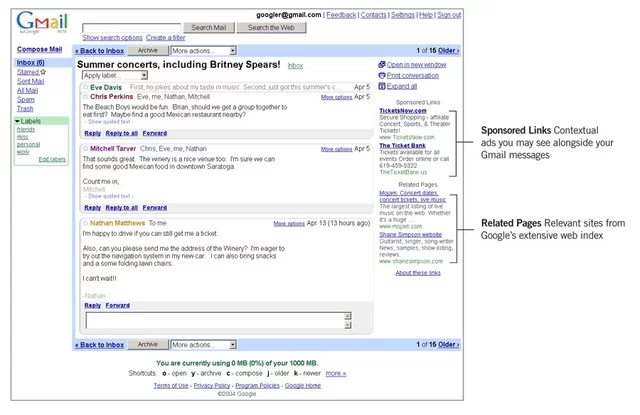Click the top Archive button
The width and height of the screenshot is (640, 415).
148,51
